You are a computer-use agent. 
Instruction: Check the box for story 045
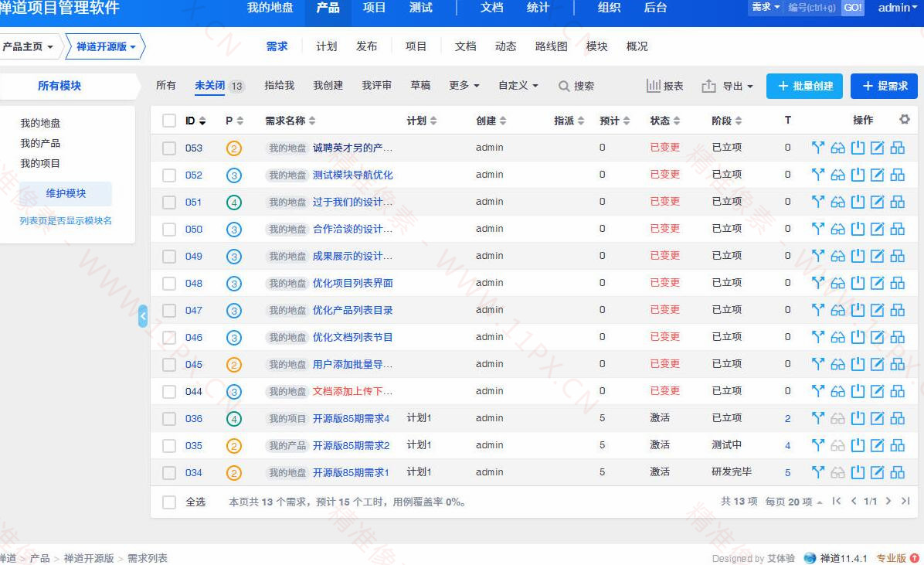click(169, 365)
